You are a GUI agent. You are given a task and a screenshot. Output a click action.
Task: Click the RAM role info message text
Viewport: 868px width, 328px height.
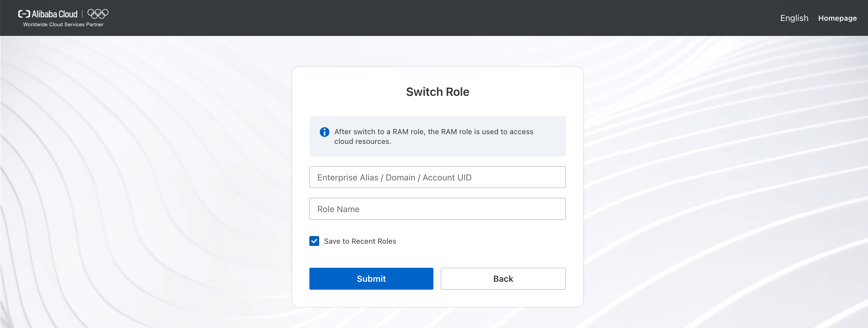tap(434, 136)
